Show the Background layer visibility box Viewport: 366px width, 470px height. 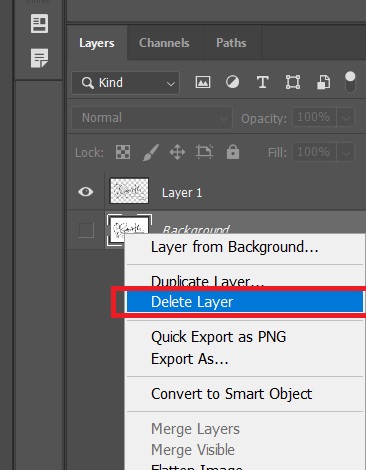point(86,230)
